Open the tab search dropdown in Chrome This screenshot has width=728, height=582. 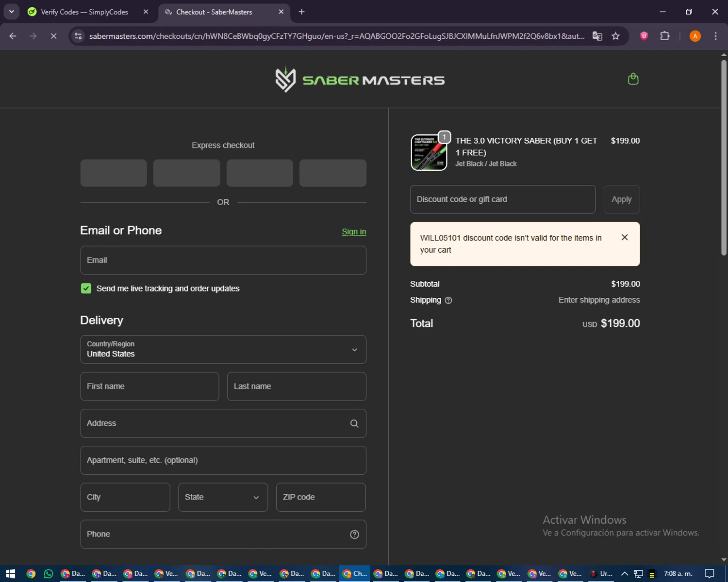11,12
